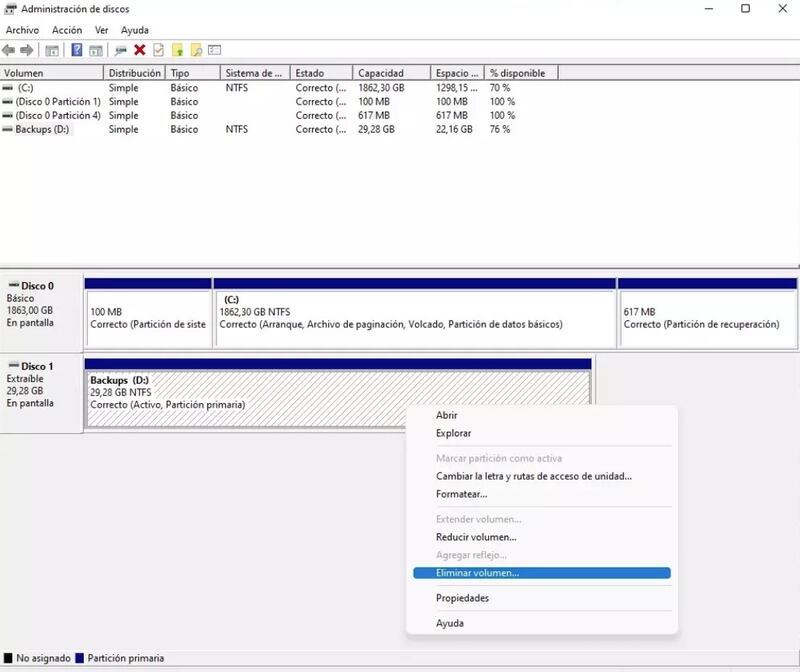Click the blue question mark Help toolbar icon
The width and height of the screenshot is (800, 672).
point(76,50)
